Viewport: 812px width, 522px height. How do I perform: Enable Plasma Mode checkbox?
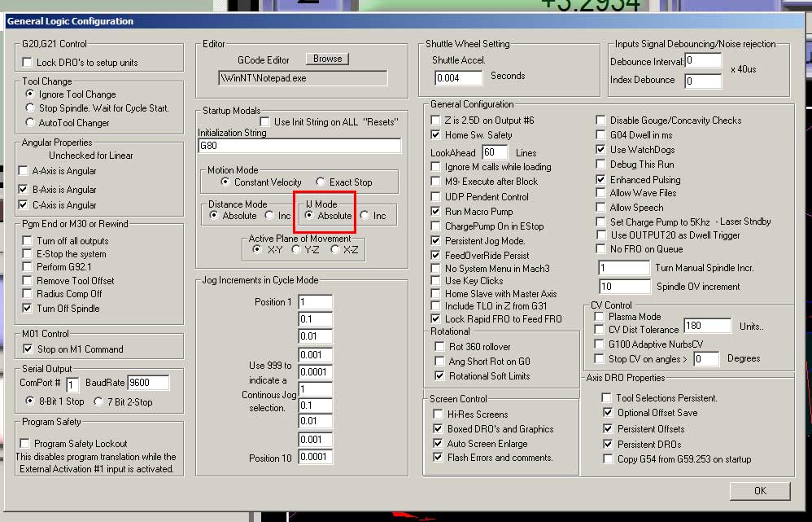coord(600,317)
